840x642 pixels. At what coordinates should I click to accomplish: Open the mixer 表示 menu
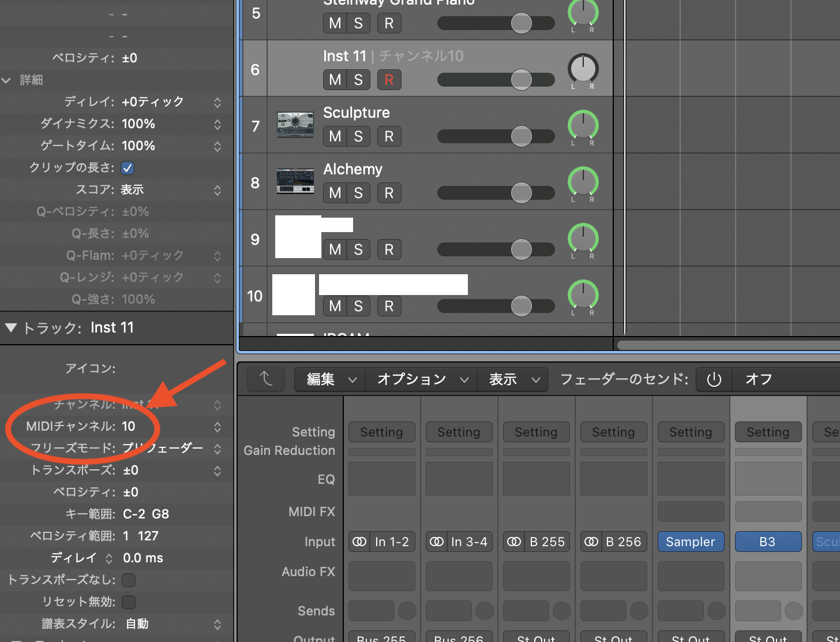pos(513,379)
